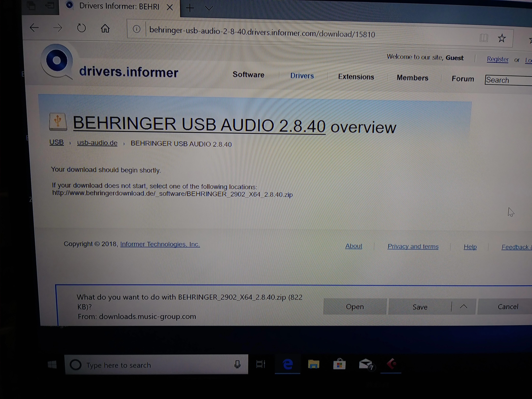The image size is (532, 399).
Task: Open File Explorer from taskbar
Action: tap(313, 364)
